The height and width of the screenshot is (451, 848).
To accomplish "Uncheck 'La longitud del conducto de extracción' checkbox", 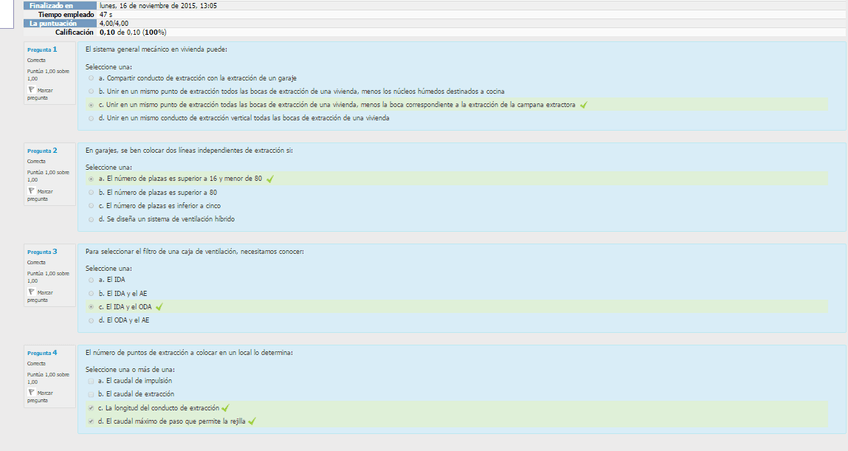I will tap(91, 408).
